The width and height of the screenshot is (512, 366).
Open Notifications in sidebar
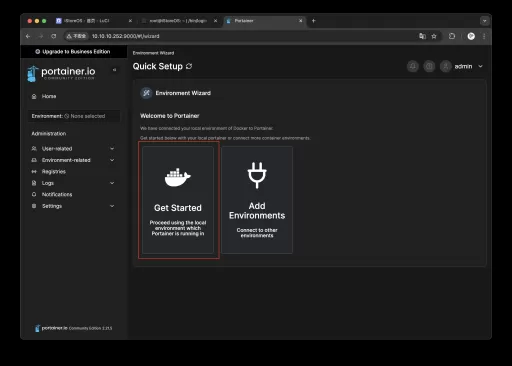[57, 194]
